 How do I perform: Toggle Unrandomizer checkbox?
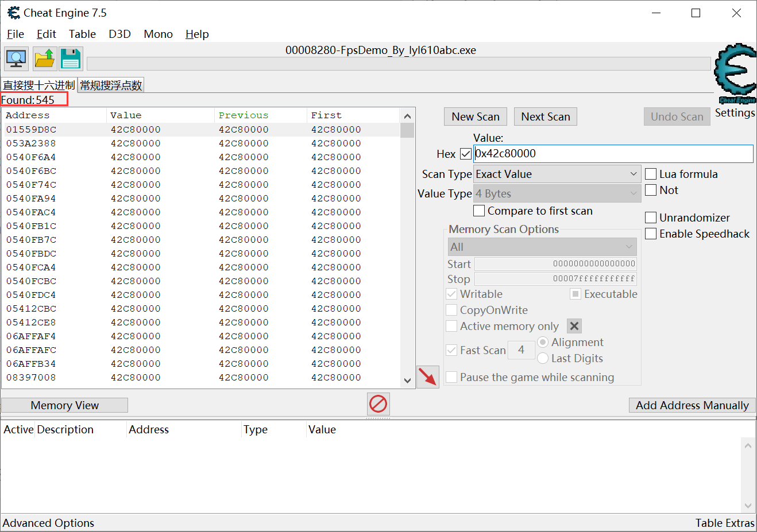tap(651, 218)
